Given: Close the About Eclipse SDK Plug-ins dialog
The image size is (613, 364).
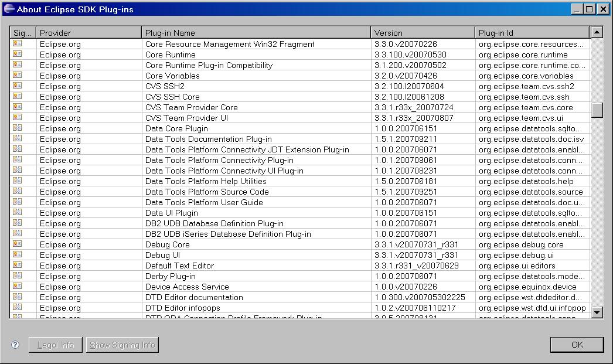Looking at the screenshot, I should pyautogui.click(x=603, y=9).
